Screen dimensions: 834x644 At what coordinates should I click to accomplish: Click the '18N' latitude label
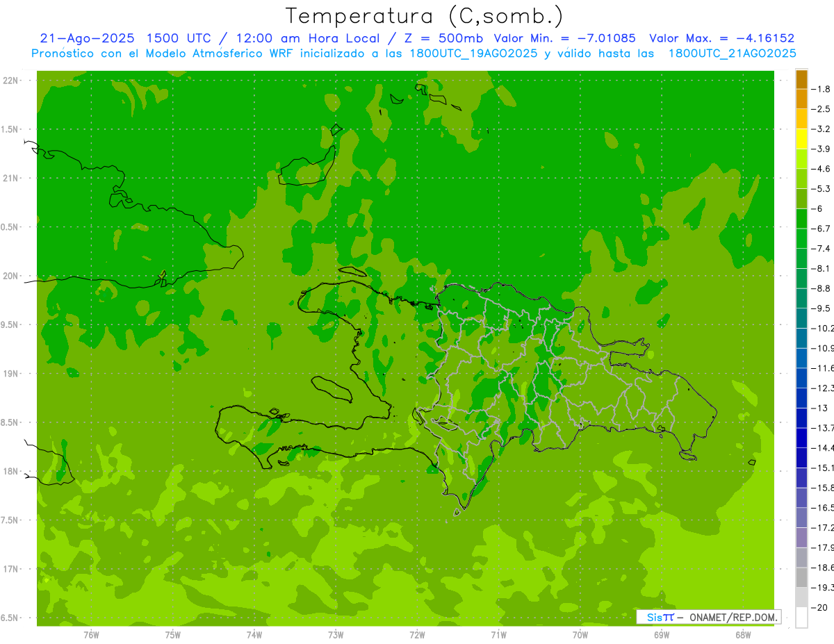coord(12,472)
